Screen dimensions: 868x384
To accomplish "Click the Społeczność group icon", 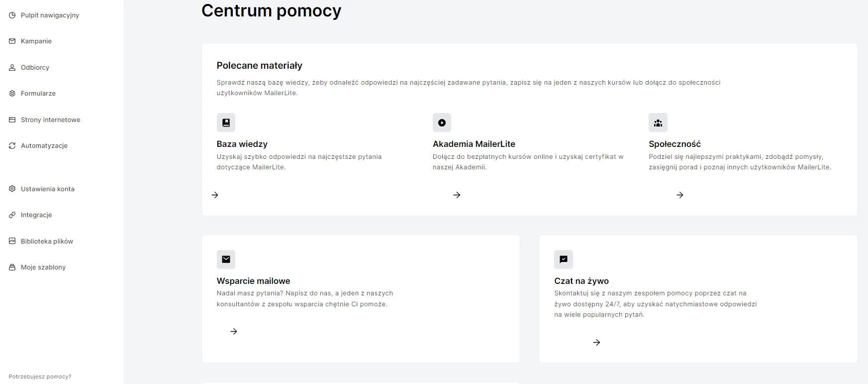I will point(658,123).
